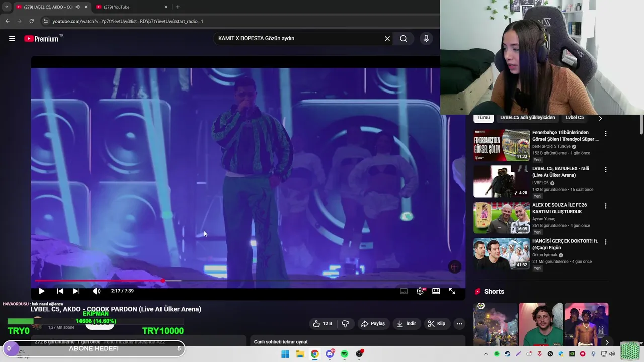644x362 pixels.
Task: Open the Windows Start menu
Action: pos(285,354)
